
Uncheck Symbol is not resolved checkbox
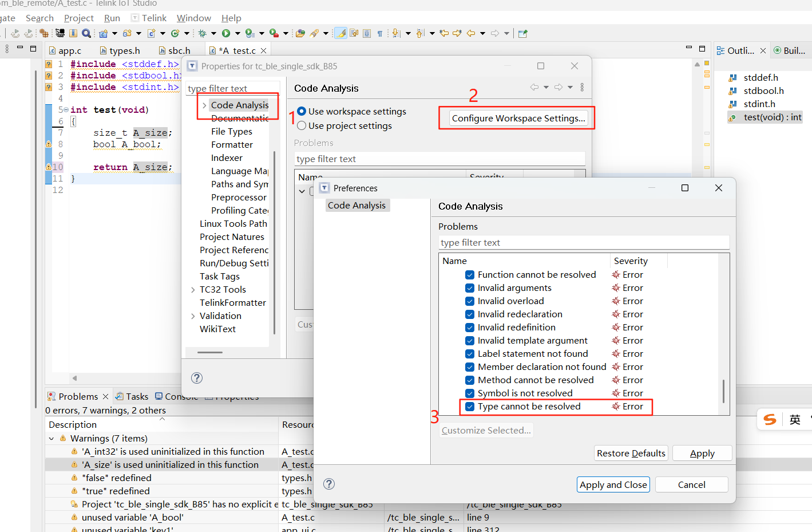tap(470, 393)
